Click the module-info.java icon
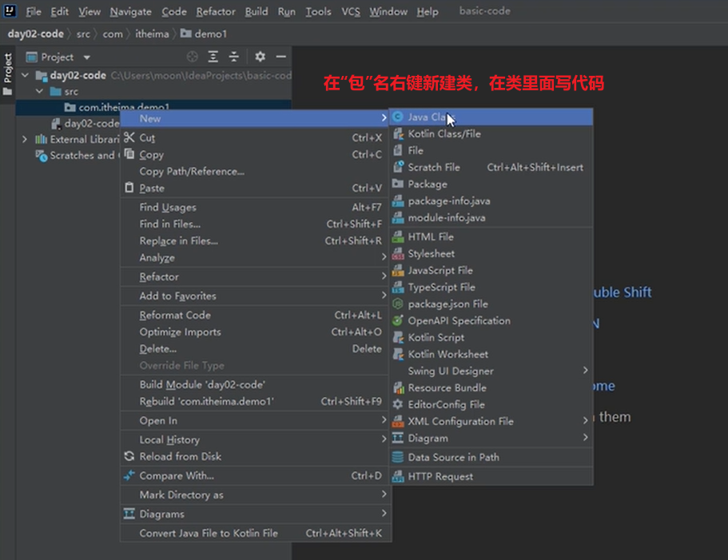Screen dimensions: 728x560 tap(398, 217)
